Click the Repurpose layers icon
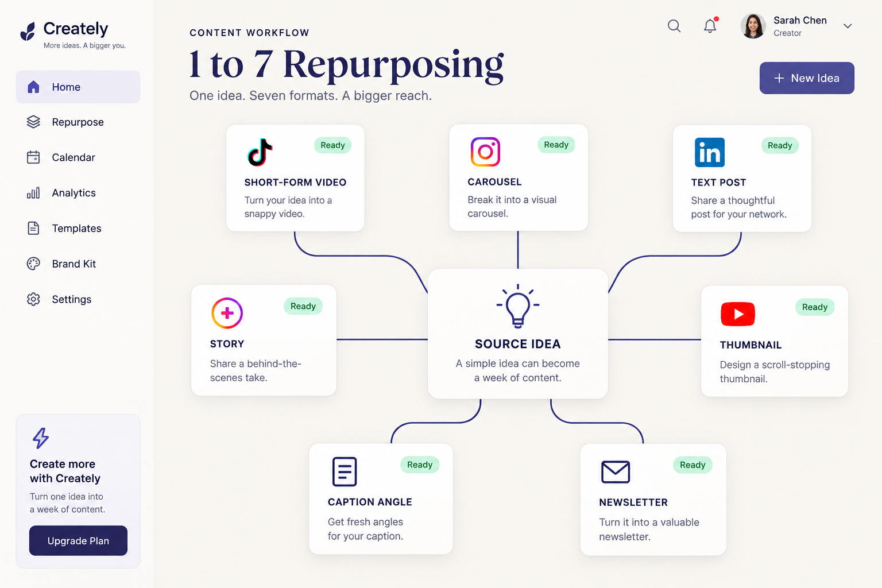The width and height of the screenshot is (882, 588). [x=33, y=122]
